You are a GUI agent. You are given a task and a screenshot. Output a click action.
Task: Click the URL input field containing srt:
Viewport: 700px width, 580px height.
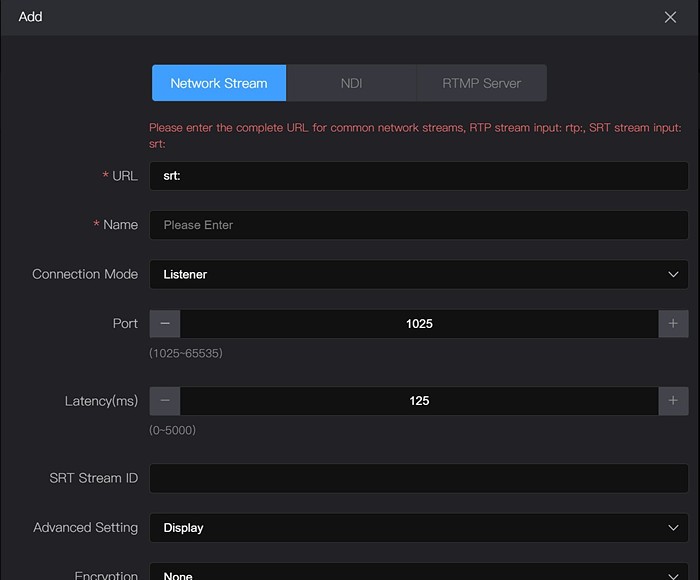tap(418, 176)
